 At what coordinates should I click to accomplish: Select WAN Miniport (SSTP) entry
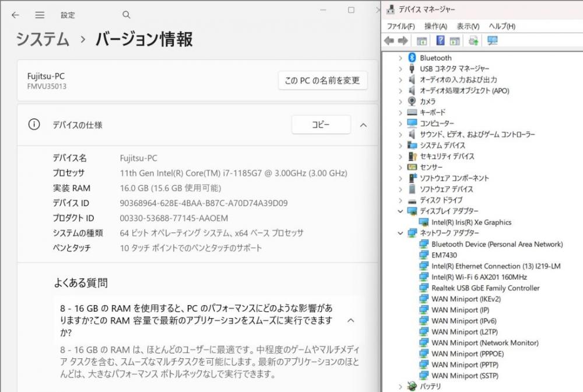tap(465, 376)
